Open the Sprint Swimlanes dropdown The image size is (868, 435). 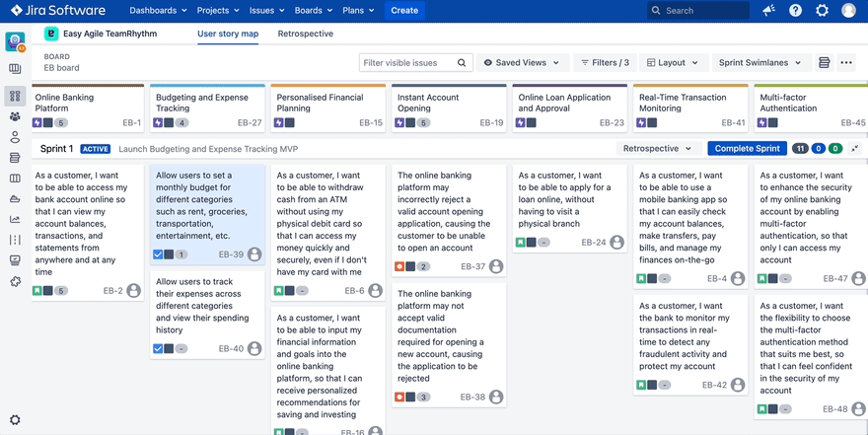[x=761, y=62]
